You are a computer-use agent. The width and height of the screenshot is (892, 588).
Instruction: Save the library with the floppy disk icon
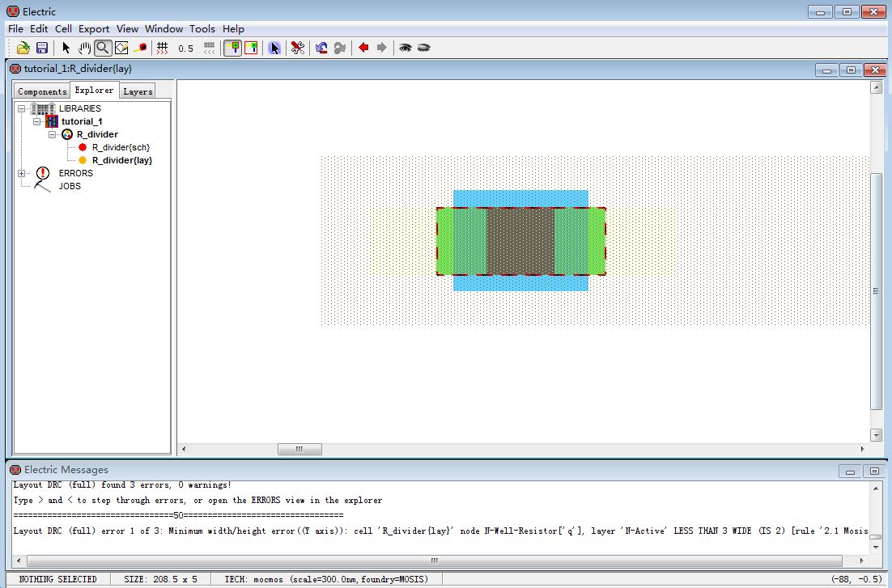(42, 49)
